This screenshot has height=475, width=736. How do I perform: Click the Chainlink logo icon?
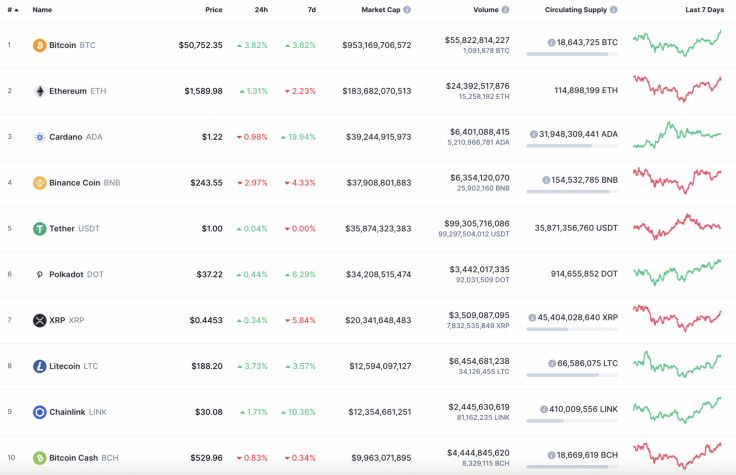pyautogui.click(x=39, y=412)
